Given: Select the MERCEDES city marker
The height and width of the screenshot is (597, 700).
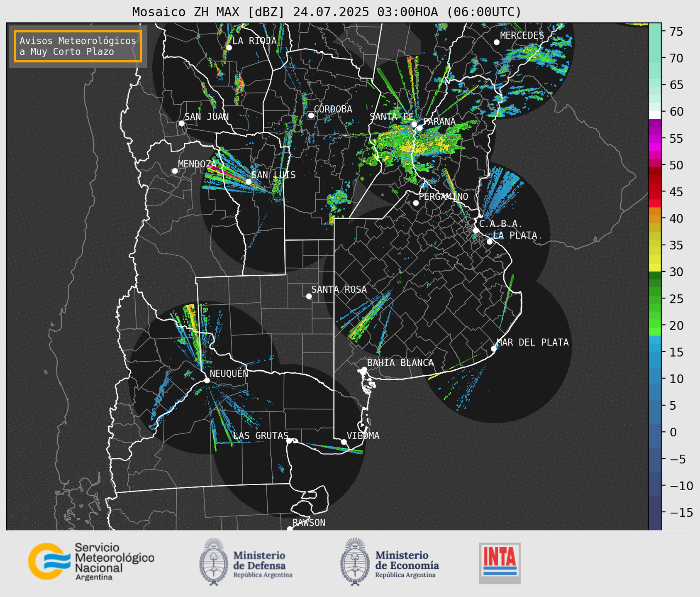Looking at the screenshot, I should pos(497,42).
